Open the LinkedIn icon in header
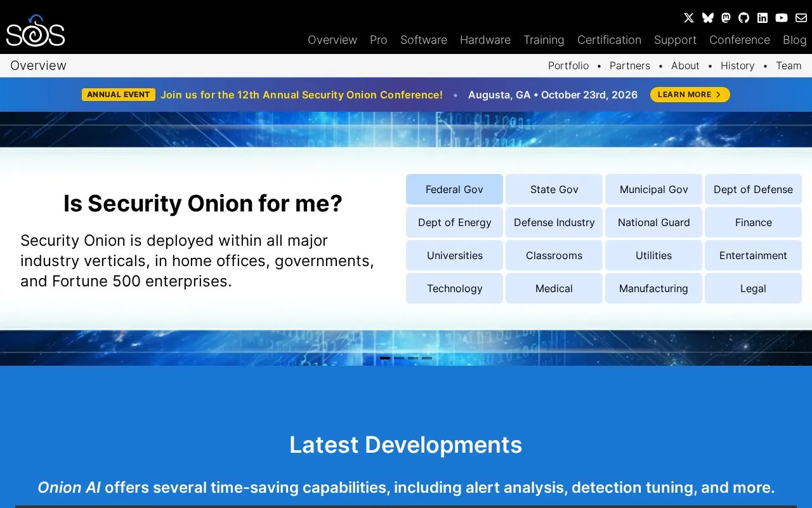This screenshot has width=812, height=508. point(763,18)
